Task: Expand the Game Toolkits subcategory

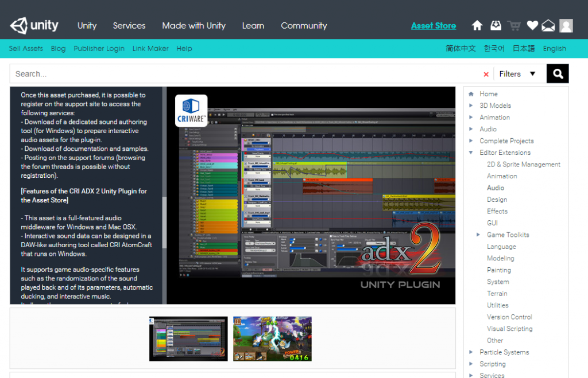Action: tap(478, 234)
